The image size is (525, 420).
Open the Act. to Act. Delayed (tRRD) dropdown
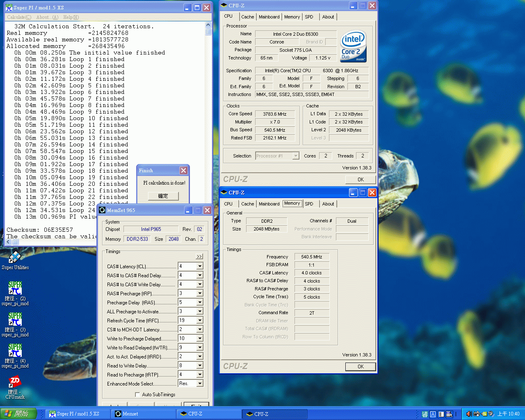(200, 356)
